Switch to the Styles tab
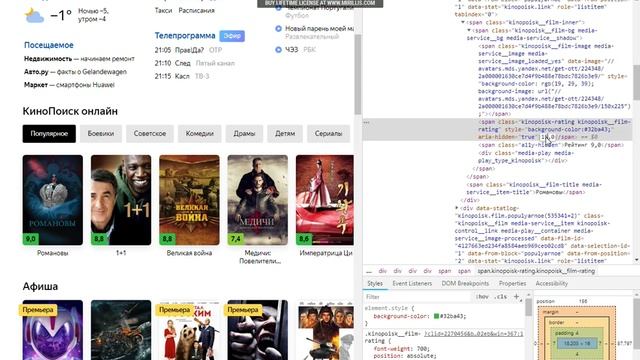The width and height of the screenshot is (640, 360). (x=375, y=283)
